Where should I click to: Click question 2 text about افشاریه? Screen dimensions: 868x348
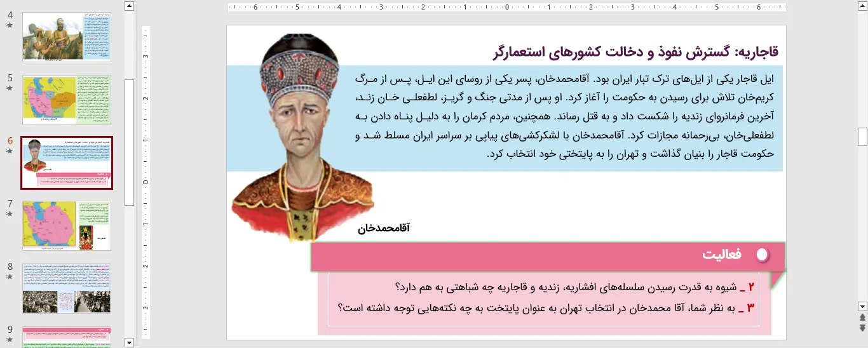tap(574, 287)
